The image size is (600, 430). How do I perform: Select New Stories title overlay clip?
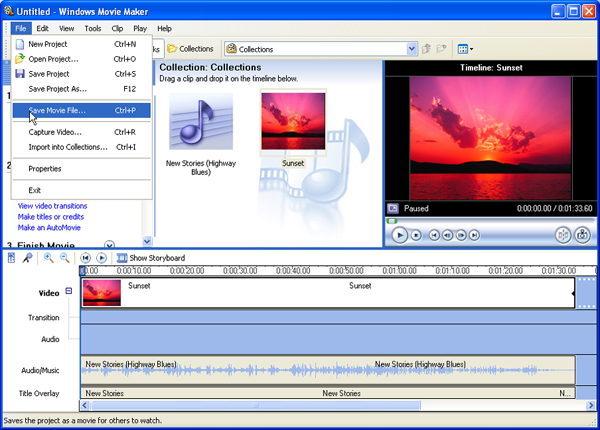tap(328, 393)
